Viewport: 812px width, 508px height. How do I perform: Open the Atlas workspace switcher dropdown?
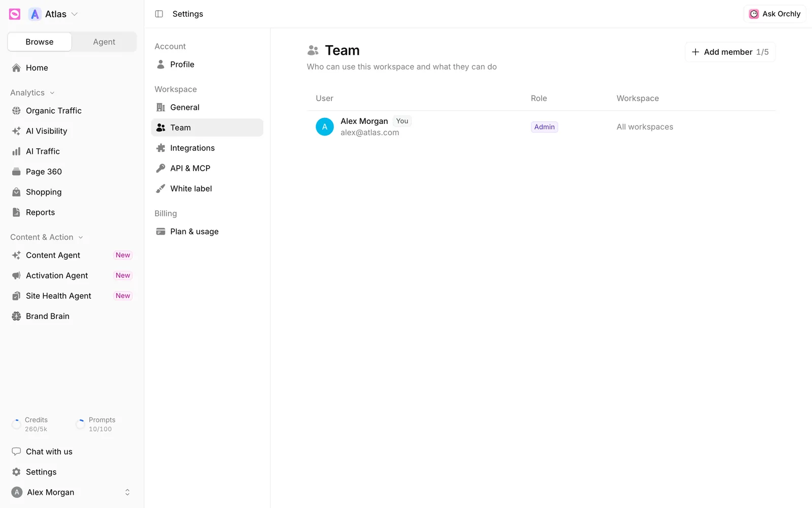53,14
